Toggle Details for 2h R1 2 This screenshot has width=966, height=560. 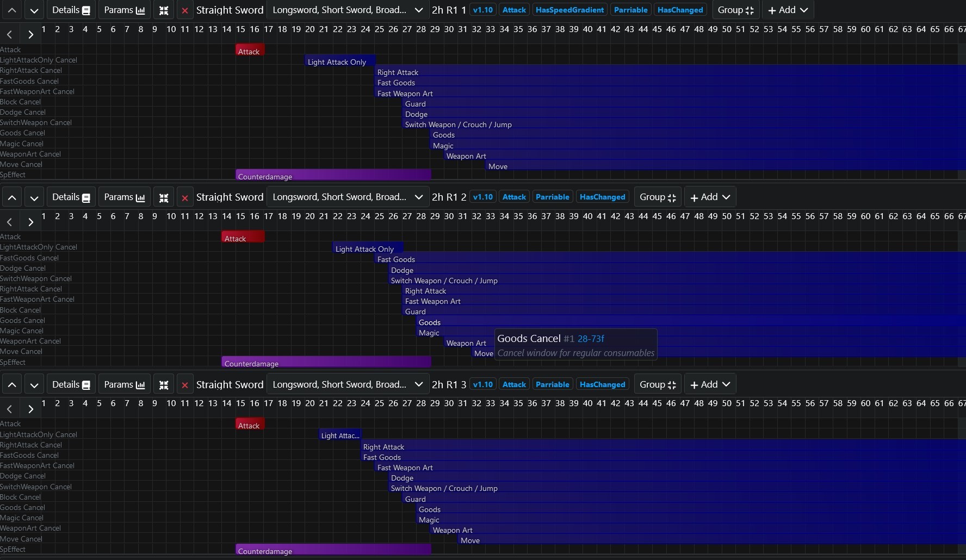tap(71, 197)
